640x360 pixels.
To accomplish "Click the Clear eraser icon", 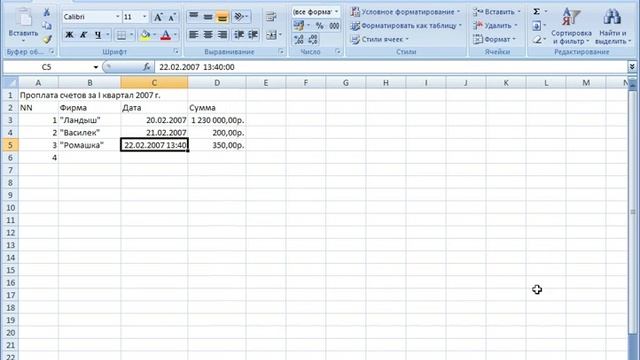I will coord(537,40).
